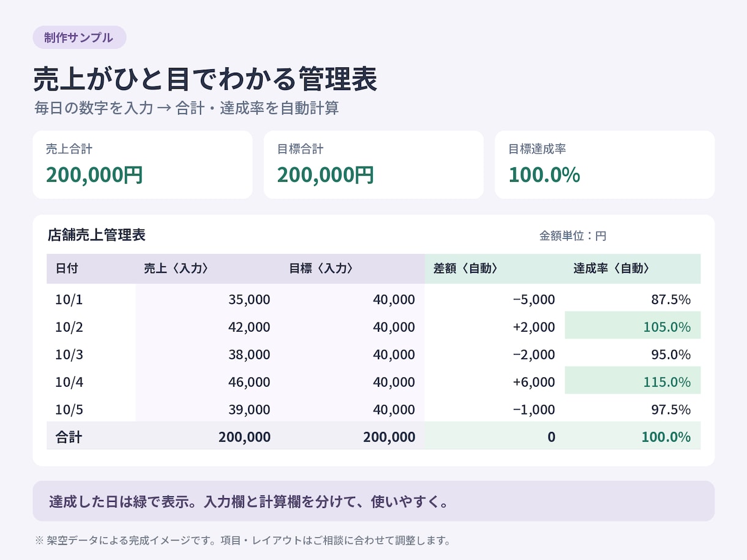Click the 目標合計 card label
The width and height of the screenshot is (747, 560).
click(300, 149)
